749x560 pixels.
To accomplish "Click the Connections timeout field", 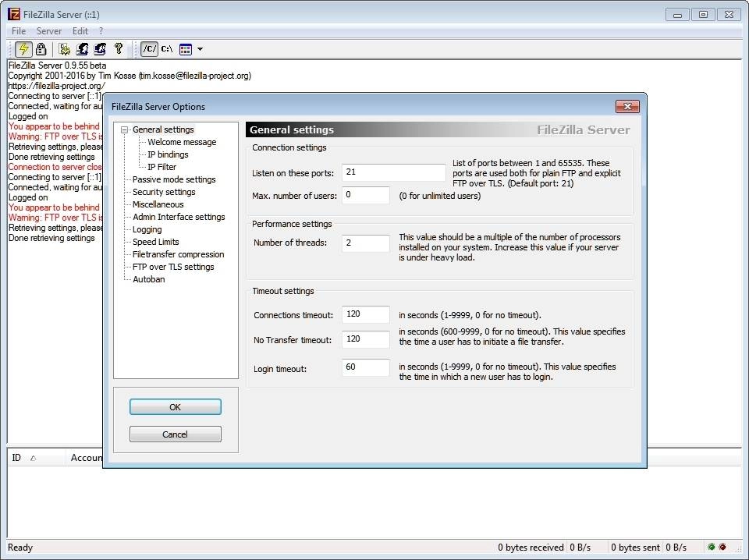I will [x=366, y=314].
